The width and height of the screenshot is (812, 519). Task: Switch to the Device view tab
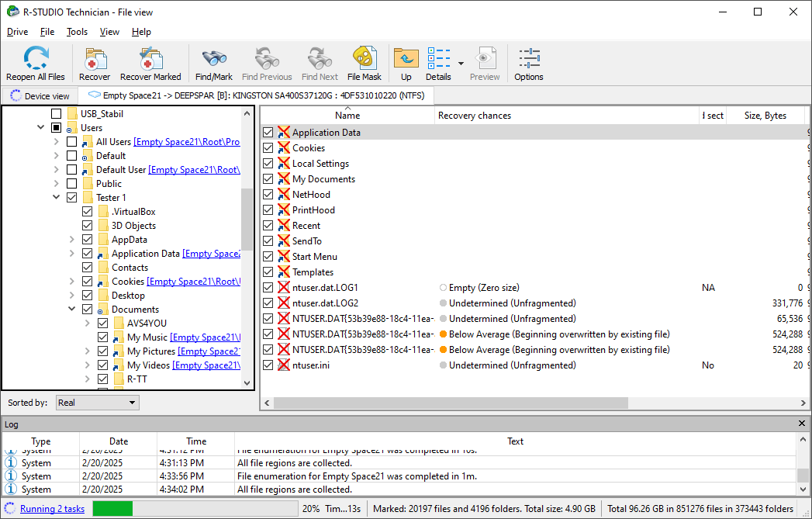[40, 96]
